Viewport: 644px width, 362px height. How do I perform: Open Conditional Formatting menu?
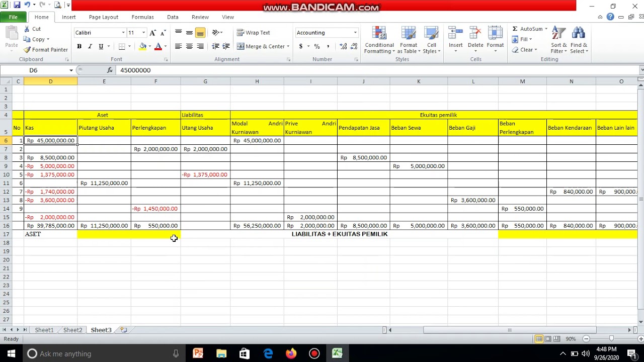(379, 40)
